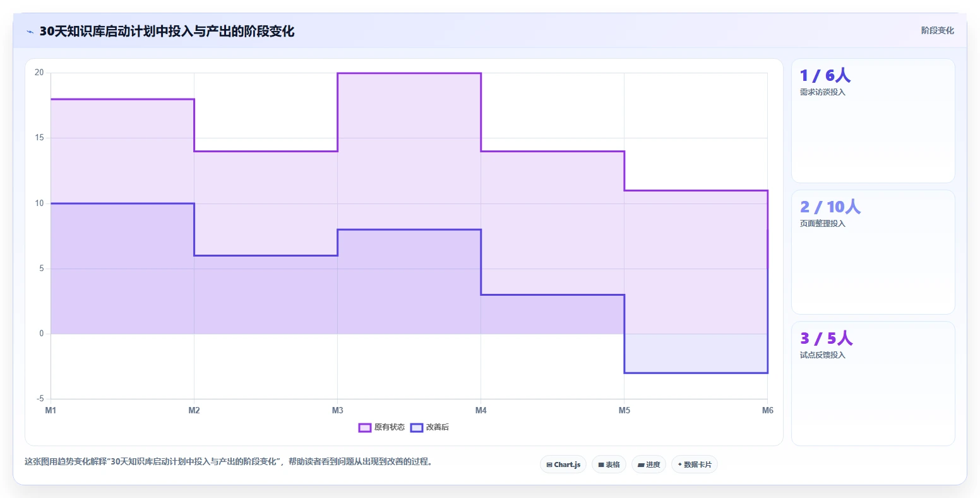Click the 阶段变化 label in header
The width and height of the screenshot is (980, 498).
point(937,30)
